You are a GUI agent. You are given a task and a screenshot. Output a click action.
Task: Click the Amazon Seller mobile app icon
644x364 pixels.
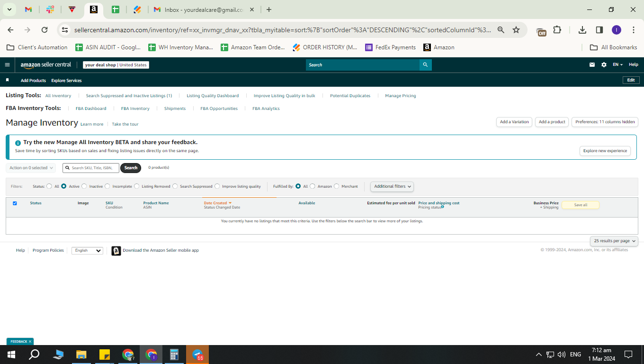click(x=116, y=251)
